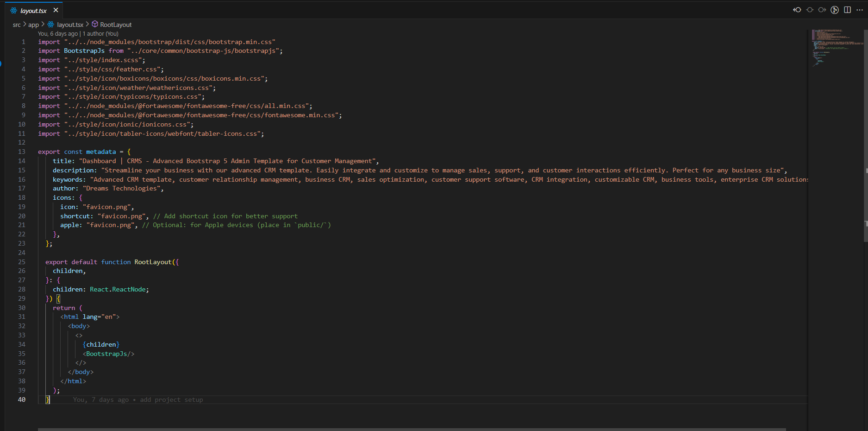
Task: Open next revision with GitLens arrow icon
Action: click(822, 10)
